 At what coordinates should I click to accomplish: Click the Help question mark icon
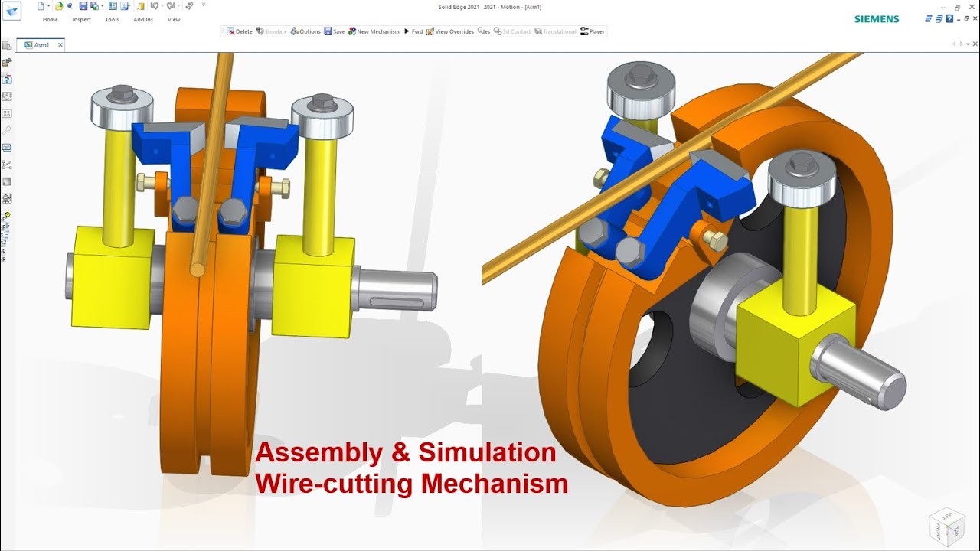pyautogui.click(x=949, y=18)
